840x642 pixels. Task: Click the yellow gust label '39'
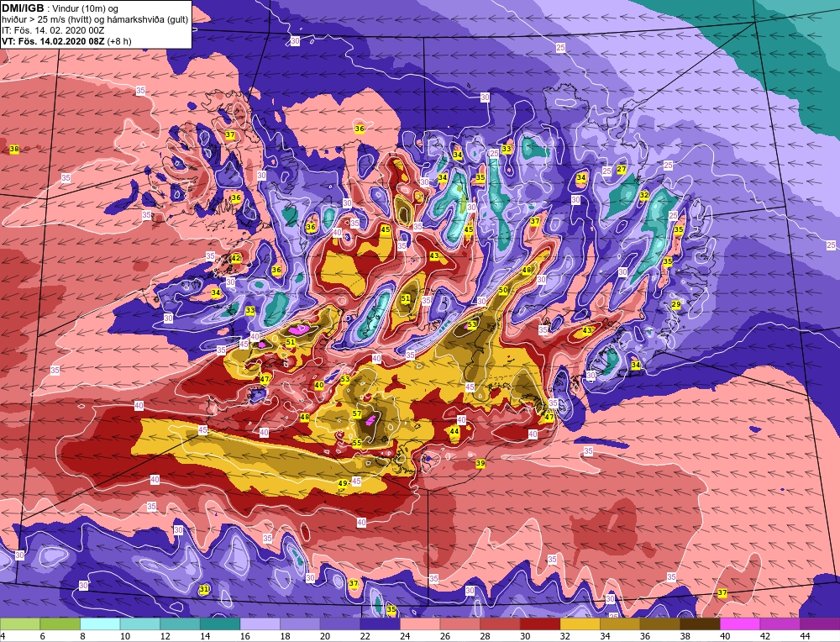[480, 463]
